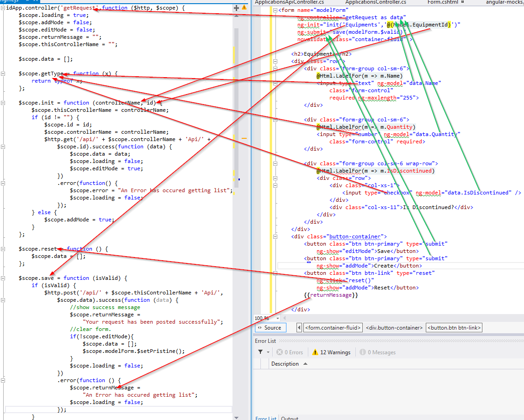Open the angular-mocks tab
This screenshot has width=524, height=420.
click(x=505, y=2)
